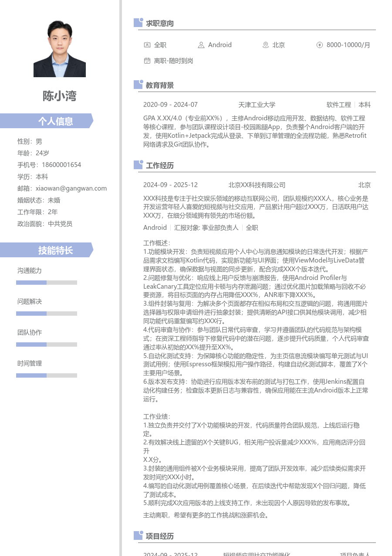Click the person icon beside Android
The image size is (392, 556).
point(201,44)
